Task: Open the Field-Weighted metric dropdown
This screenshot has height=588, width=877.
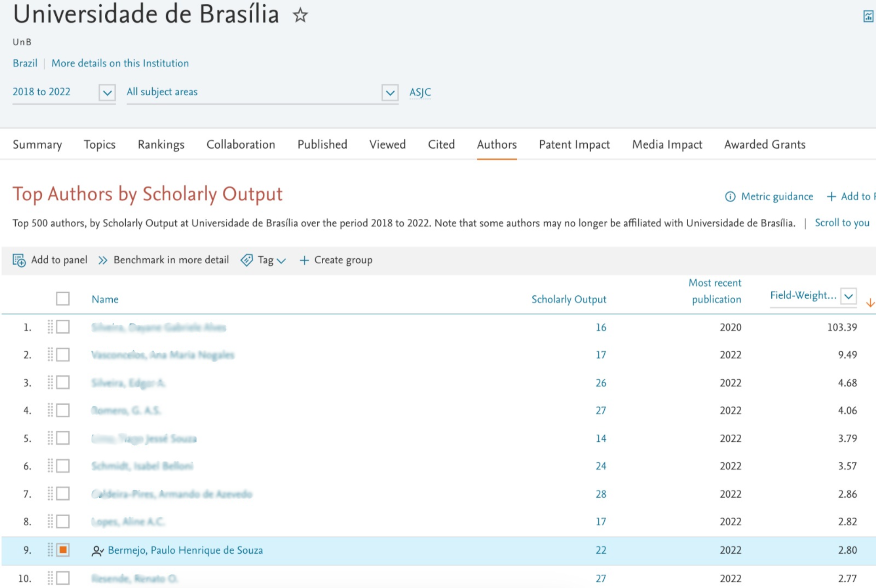Action: click(848, 296)
